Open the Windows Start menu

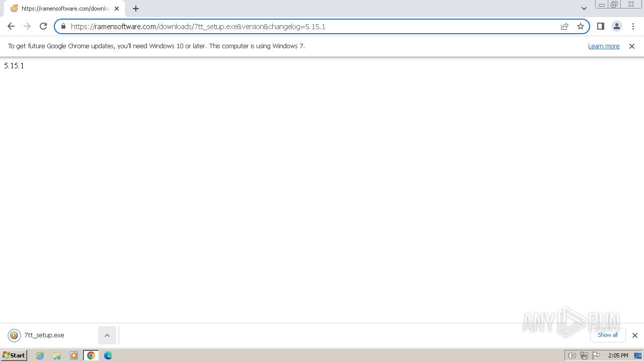click(x=14, y=355)
